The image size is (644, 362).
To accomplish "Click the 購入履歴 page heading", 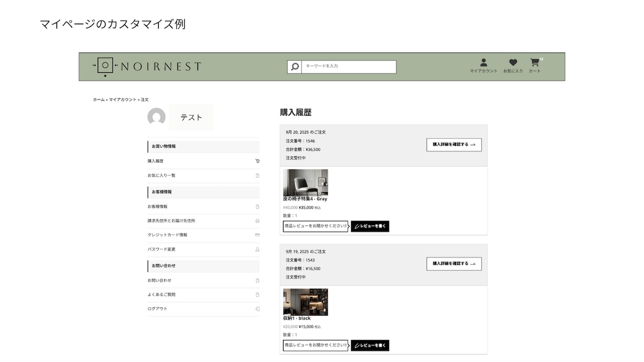I will pyautogui.click(x=296, y=112).
